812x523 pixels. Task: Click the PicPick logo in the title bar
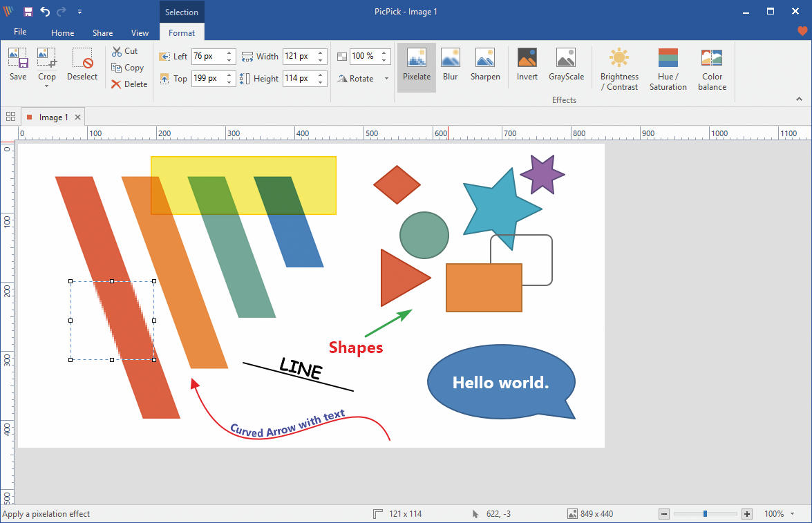pos(8,11)
